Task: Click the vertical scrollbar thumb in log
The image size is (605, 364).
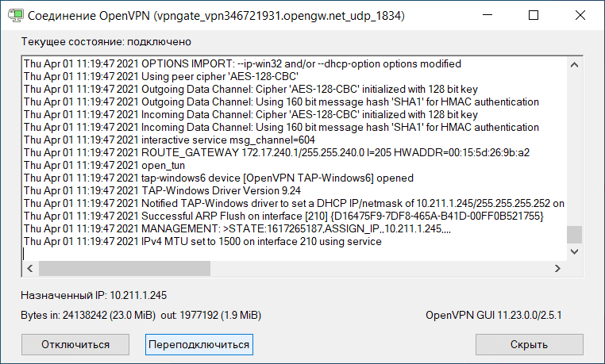Action: 574,235
